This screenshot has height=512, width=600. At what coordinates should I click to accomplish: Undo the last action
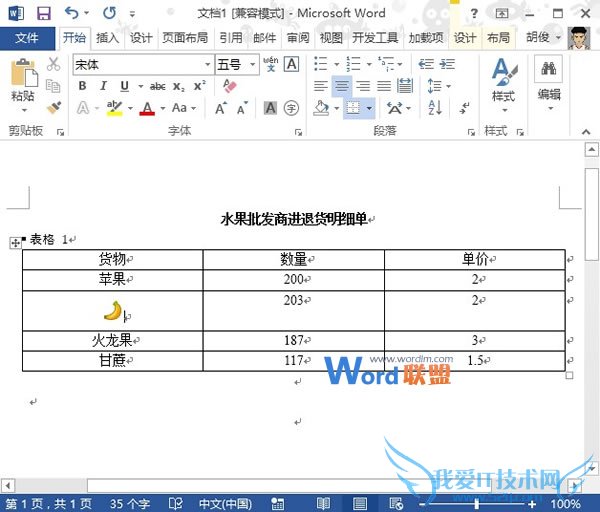tap(72, 13)
